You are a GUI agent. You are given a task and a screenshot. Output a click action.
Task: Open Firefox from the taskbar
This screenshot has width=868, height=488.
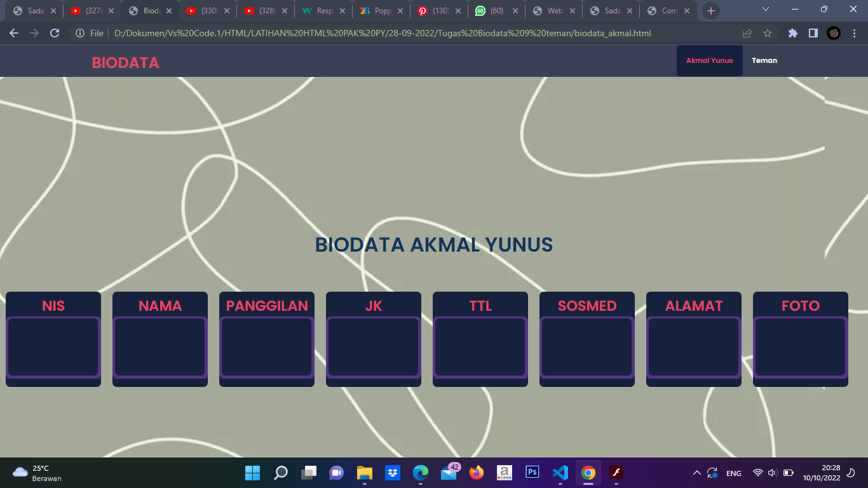pos(476,472)
